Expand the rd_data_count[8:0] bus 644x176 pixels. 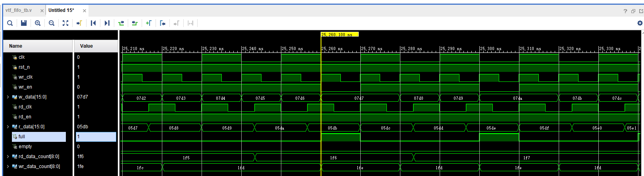8,157
